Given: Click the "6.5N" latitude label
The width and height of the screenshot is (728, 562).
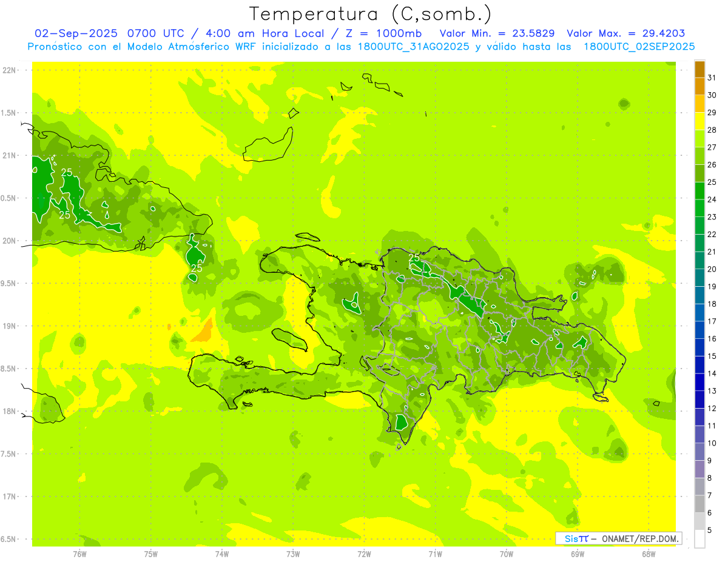Looking at the screenshot, I should (9, 539).
